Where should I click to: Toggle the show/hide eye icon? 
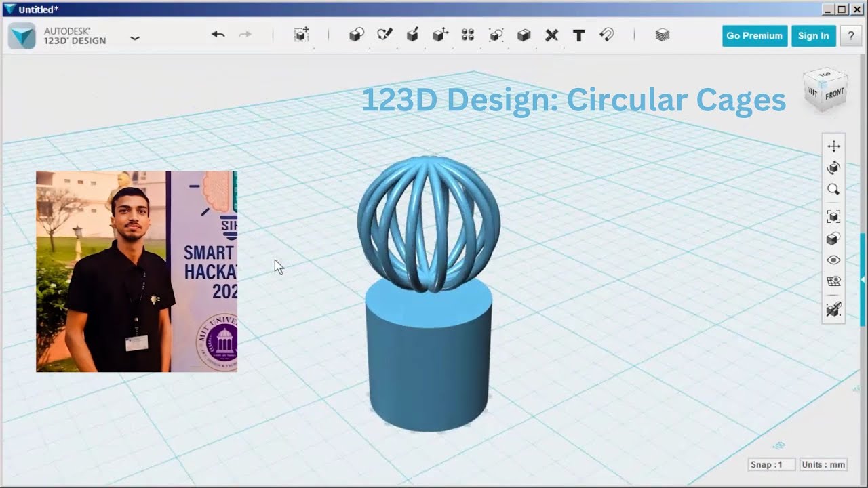click(833, 260)
